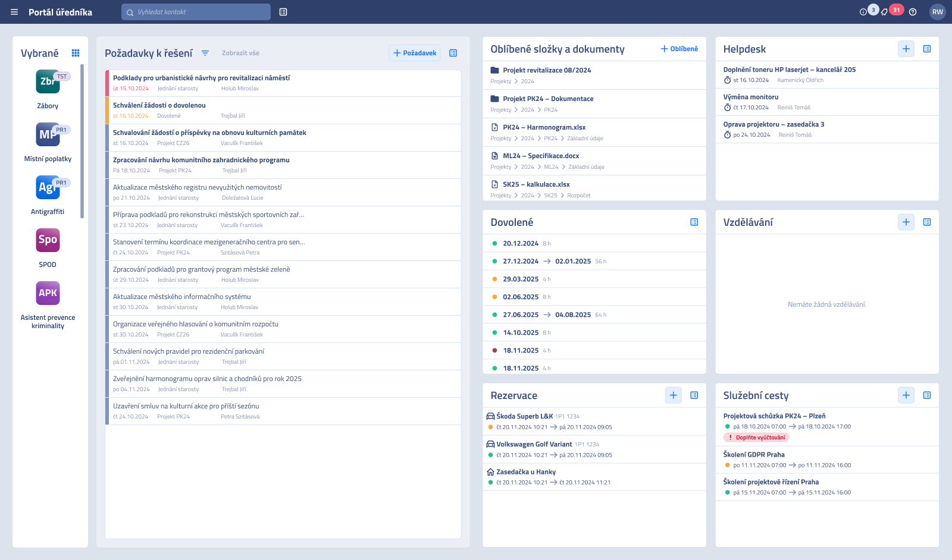952x560 pixels.
Task: Open list view of Požadavky panel
Action: coord(453,53)
